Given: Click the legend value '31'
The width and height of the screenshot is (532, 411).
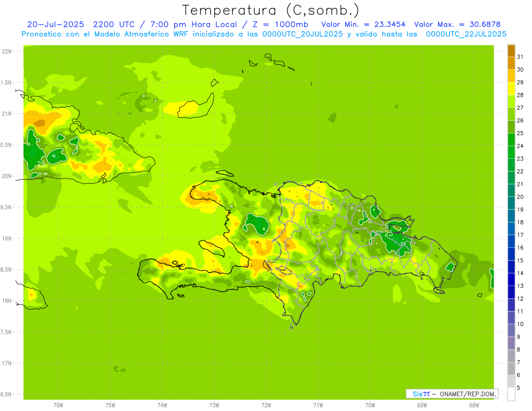Looking at the screenshot, I should [x=520, y=57].
